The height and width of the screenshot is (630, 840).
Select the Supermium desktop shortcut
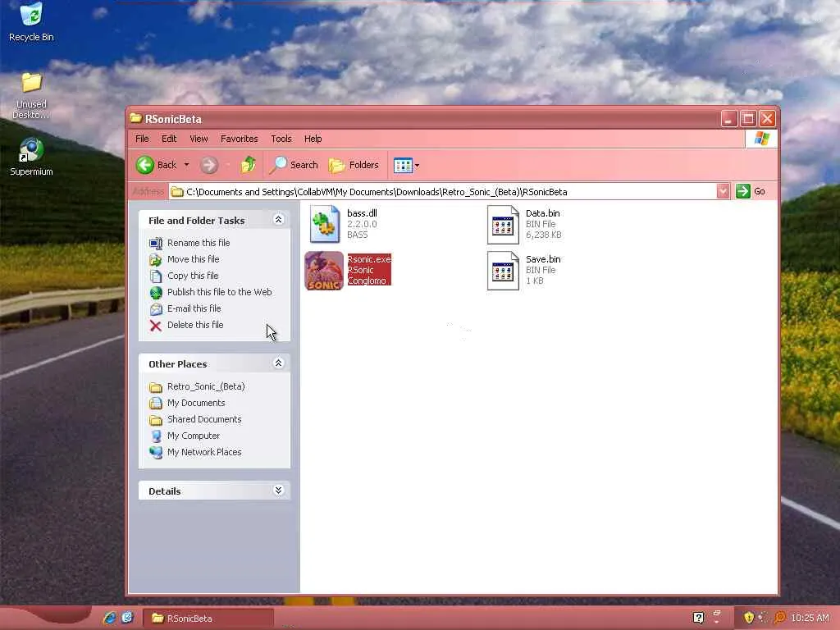(31, 150)
